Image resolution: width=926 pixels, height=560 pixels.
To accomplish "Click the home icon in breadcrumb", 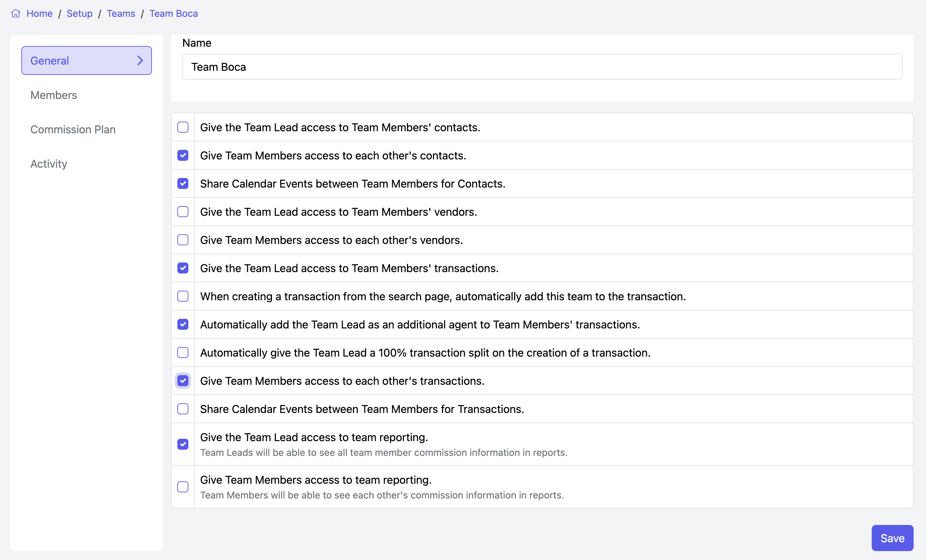I will [x=15, y=13].
